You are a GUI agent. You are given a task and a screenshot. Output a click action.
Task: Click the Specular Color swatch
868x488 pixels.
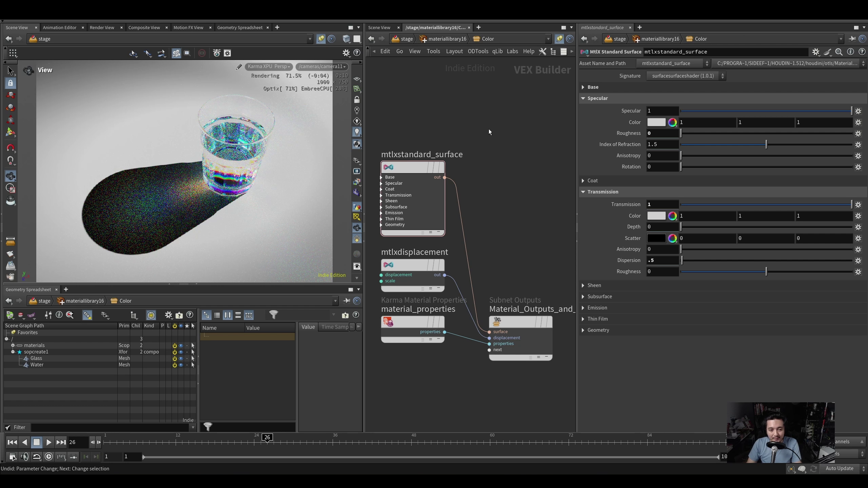click(656, 122)
